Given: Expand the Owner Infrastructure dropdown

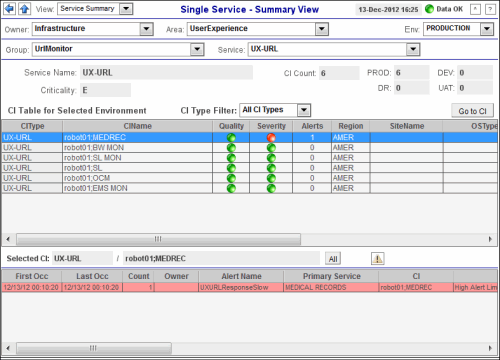Looking at the screenshot, I should [x=146, y=29].
